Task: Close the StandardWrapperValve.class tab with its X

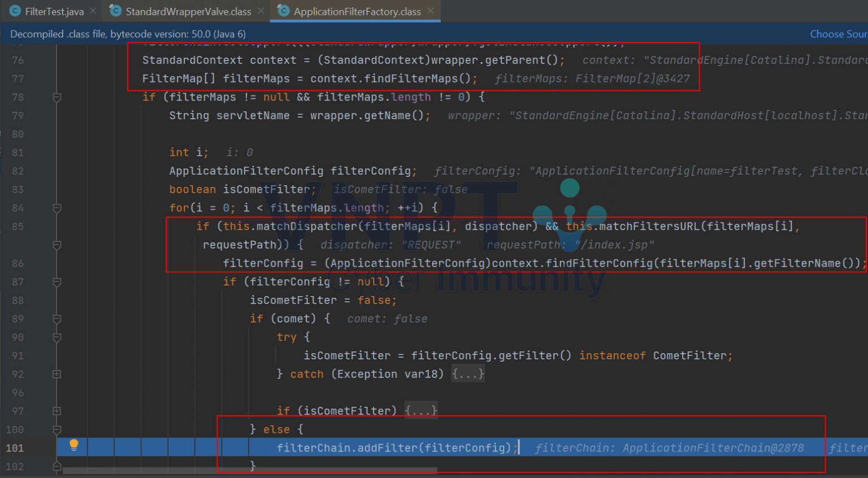Action: pos(261,10)
